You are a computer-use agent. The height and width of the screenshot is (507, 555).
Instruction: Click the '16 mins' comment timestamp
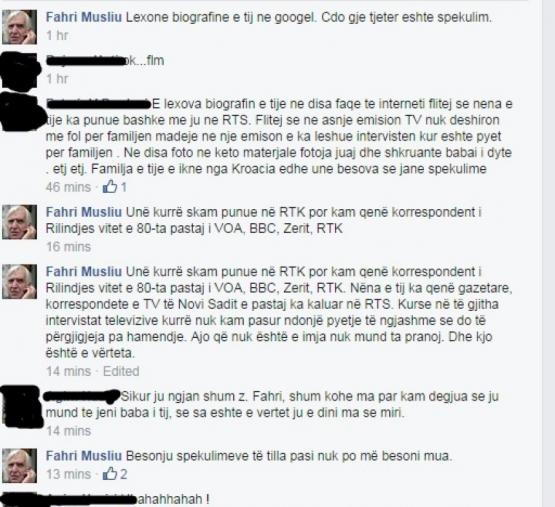(69, 247)
